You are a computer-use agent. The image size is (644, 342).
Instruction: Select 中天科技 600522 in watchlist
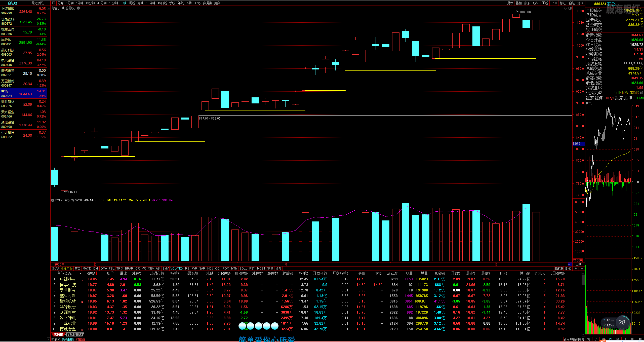(23, 135)
